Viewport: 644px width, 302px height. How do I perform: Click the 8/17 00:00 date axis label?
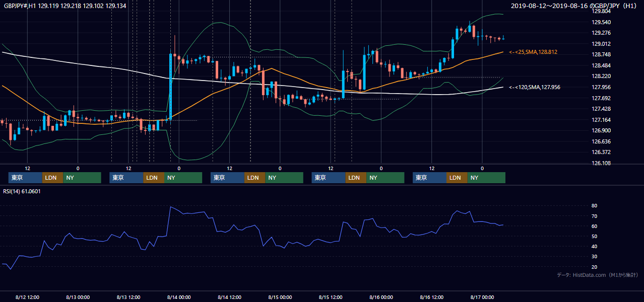point(482,297)
